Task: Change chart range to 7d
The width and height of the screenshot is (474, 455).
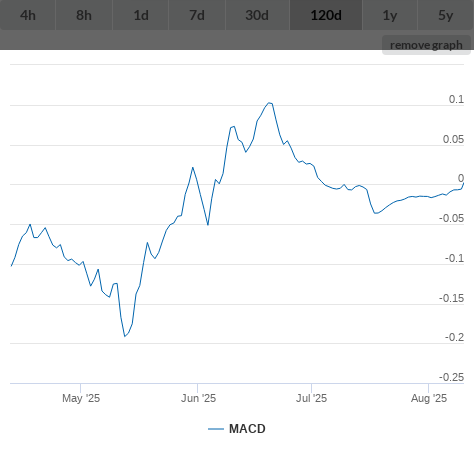Action: 197,15
